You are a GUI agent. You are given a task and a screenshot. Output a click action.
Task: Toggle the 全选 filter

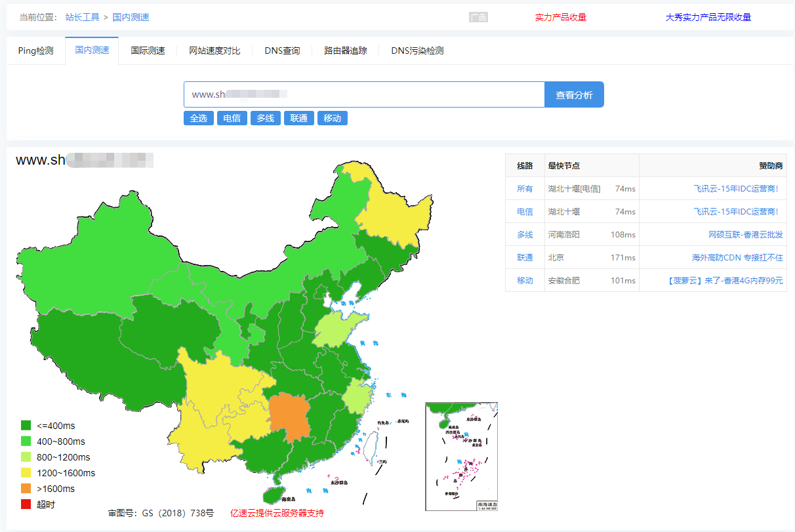pos(199,118)
